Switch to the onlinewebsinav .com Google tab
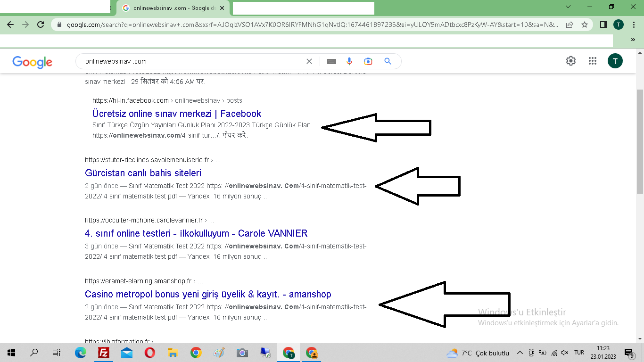644x362 pixels. [x=173, y=8]
